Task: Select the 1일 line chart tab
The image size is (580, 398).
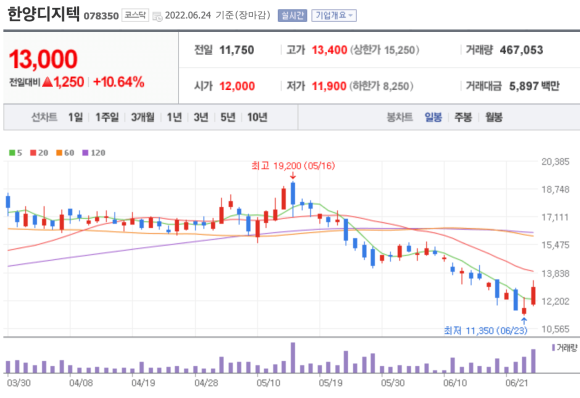Action: 75,117
